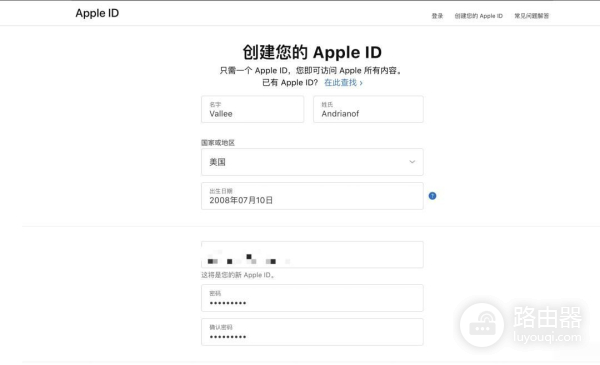Click the 国家或地区 label text
This screenshot has width=600, height=365.
pyautogui.click(x=218, y=143)
